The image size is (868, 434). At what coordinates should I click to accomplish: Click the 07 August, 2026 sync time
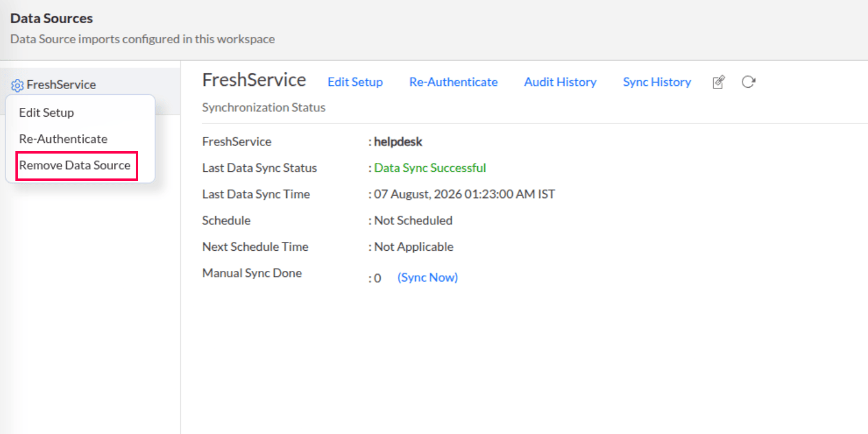click(x=465, y=194)
